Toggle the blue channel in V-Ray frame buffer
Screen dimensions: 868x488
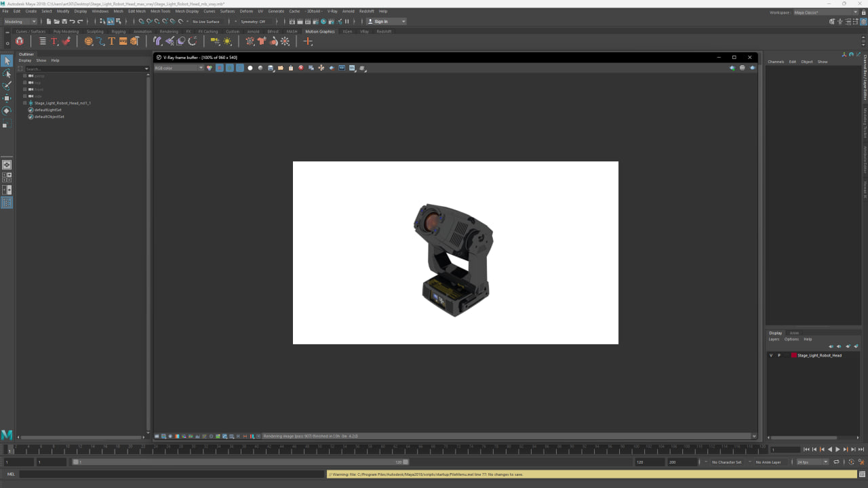coord(240,68)
